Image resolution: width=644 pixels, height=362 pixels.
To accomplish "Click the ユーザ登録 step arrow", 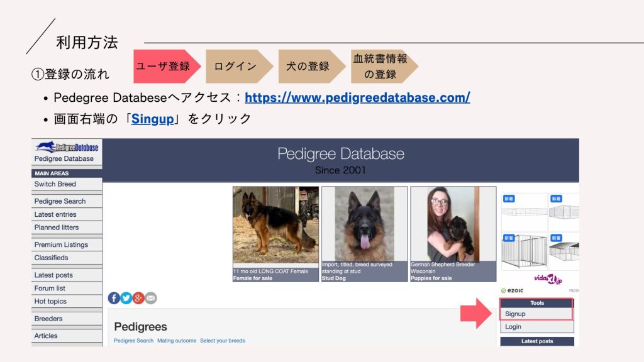I will point(166,66).
